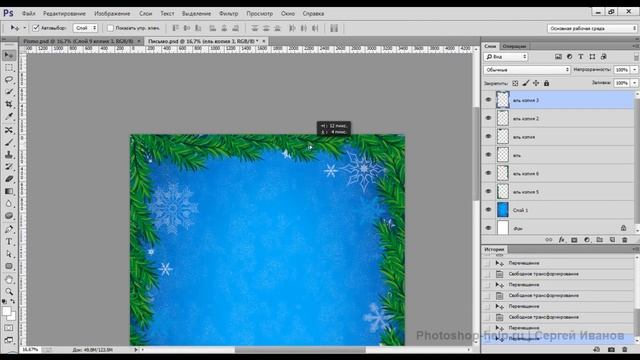Click the lock all icon in Layers
The height and width of the screenshot is (360, 640).
[547, 83]
